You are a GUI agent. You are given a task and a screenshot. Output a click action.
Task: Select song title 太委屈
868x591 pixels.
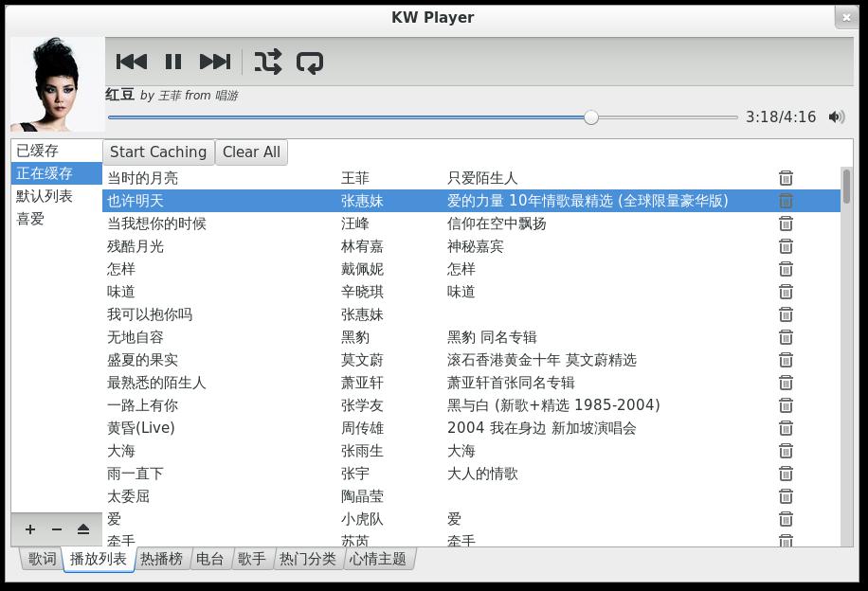click(x=128, y=496)
